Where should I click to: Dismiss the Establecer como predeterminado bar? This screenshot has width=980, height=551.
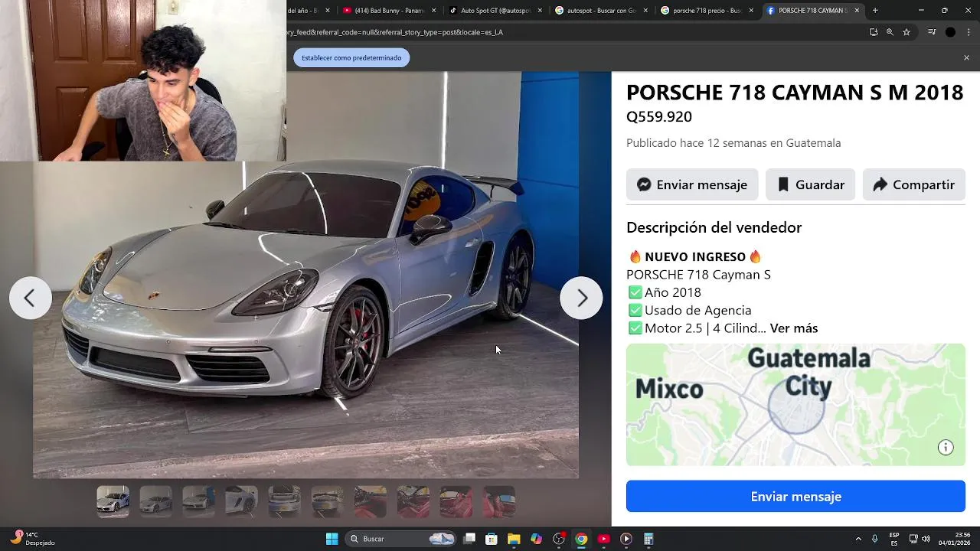(x=966, y=57)
